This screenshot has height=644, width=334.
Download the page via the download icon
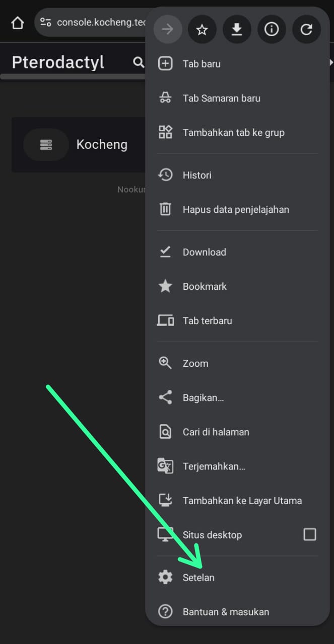(237, 29)
